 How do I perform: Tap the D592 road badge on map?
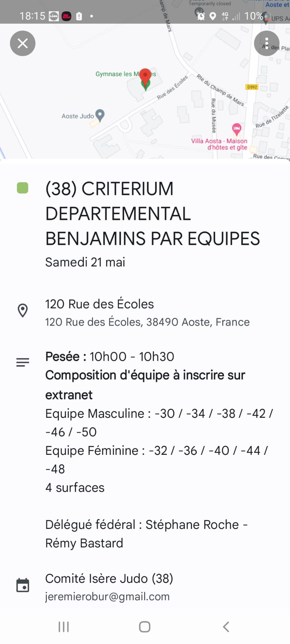point(252,87)
